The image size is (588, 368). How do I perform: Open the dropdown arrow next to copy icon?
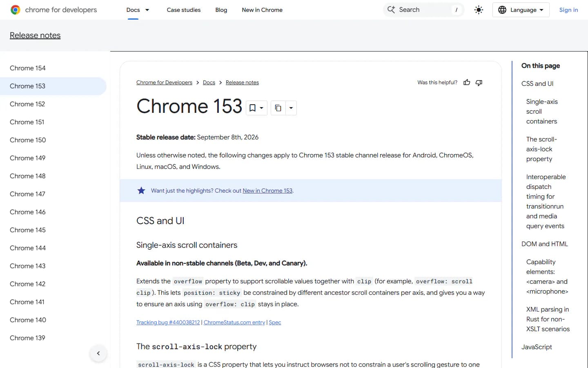click(x=291, y=108)
